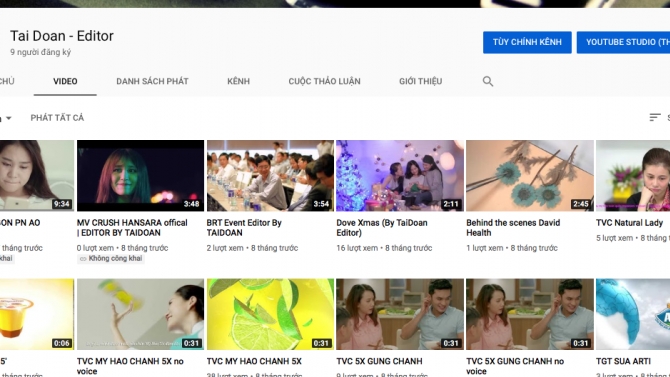
Task: Click the Không công khai unlisted badge
Action: click(111, 259)
